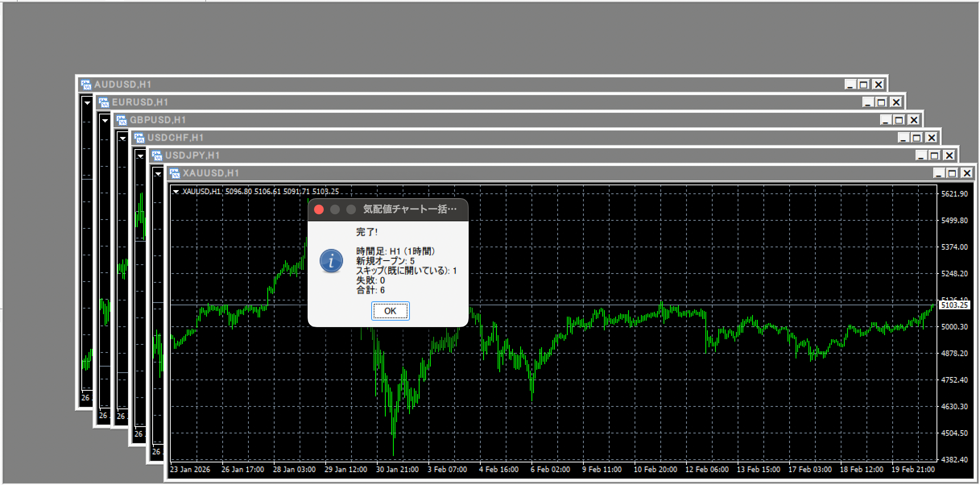Viewport: 980px width, 485px height.
Task: Activate the GBPUSD,H1 window title bar
Action: pos(483,120)
